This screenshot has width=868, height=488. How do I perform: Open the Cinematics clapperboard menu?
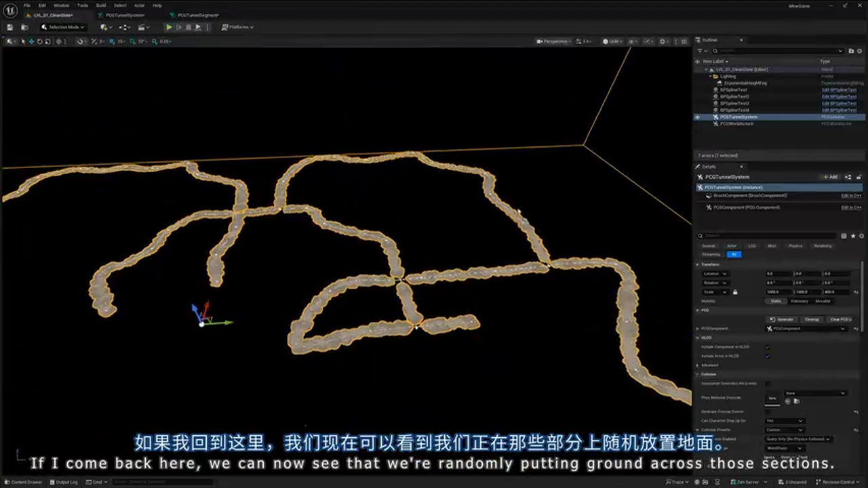[142, 27]
